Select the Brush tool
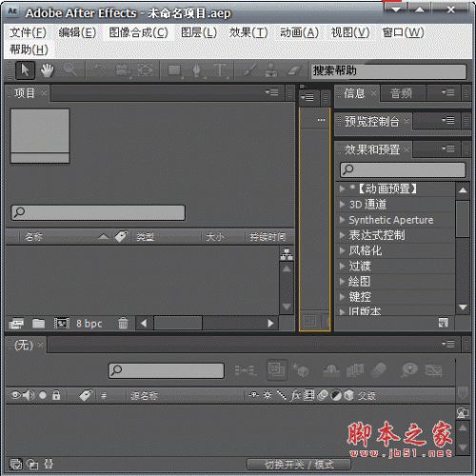Image resolution: width=476 pixels, height=476 pixels. coord(248,70)
